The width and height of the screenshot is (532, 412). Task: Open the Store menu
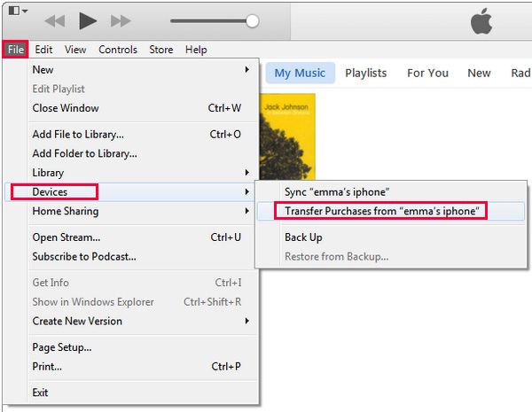pyautogui.click(x=161, y=50)
